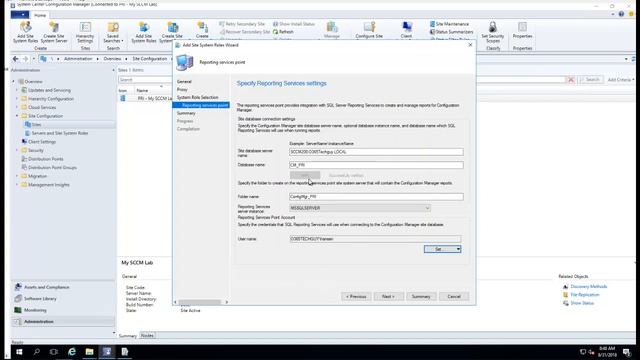Click the Next button in wizard
Image resolution: width=640 pixels, height=360 pixels.
389,297
